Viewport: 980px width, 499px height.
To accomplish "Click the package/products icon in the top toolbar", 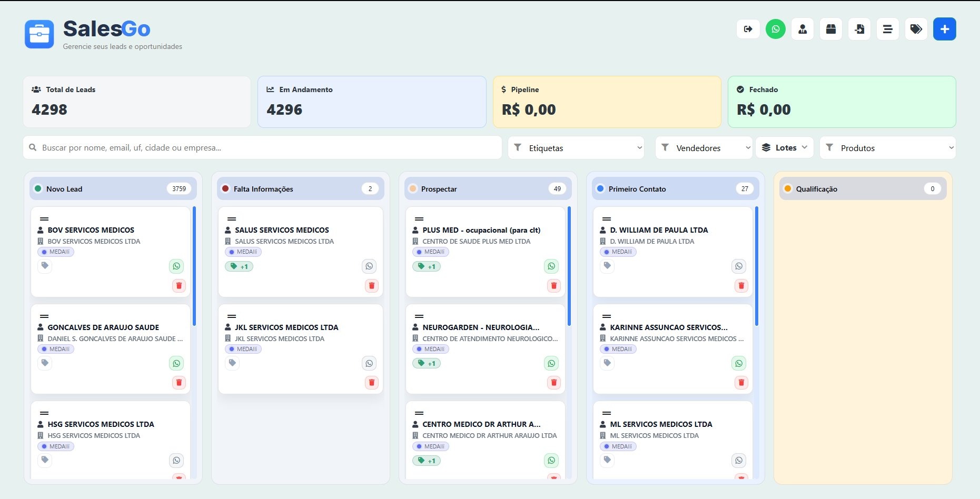I will point(831,29).
